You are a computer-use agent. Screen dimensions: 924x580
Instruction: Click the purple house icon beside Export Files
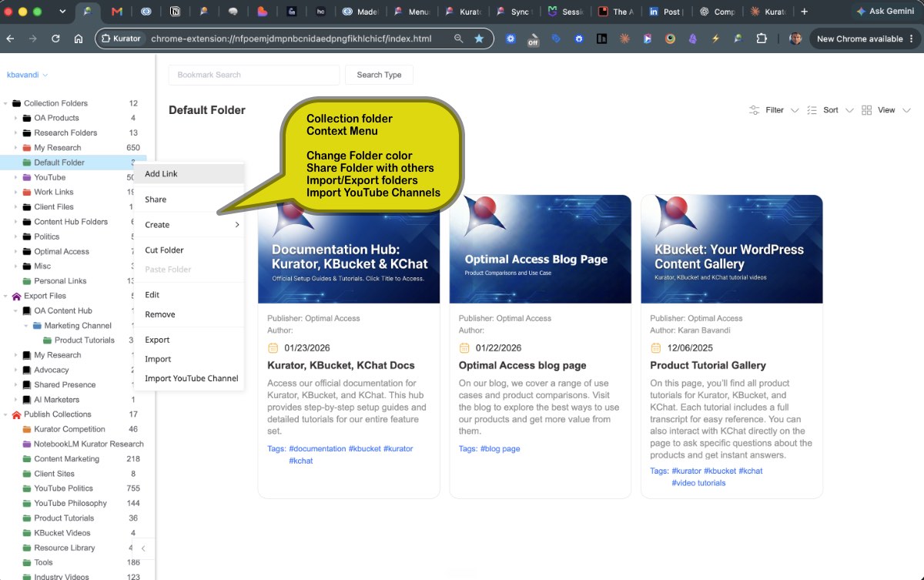[x=16, y=296]
